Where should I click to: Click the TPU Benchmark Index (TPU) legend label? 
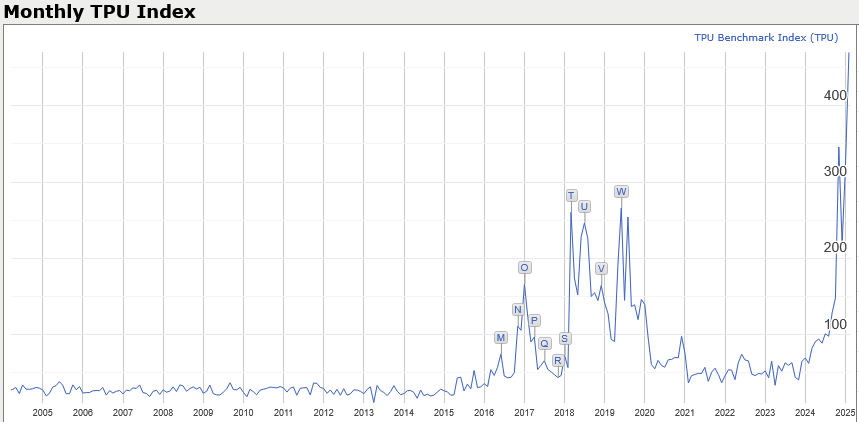766,37
